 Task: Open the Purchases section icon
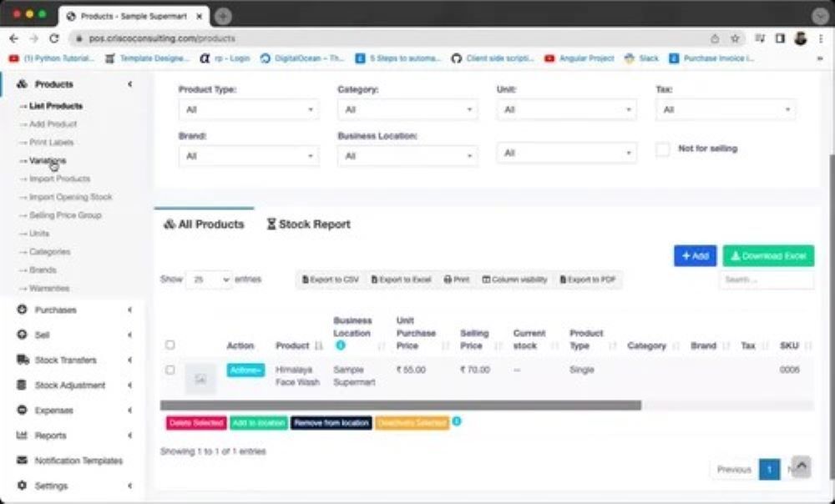pos(23,310)
